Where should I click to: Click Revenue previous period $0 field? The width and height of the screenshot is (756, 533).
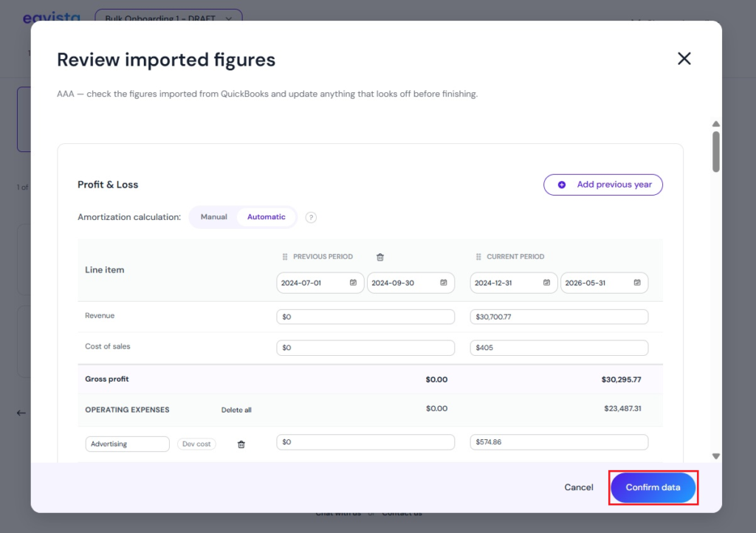coord(365,317)
